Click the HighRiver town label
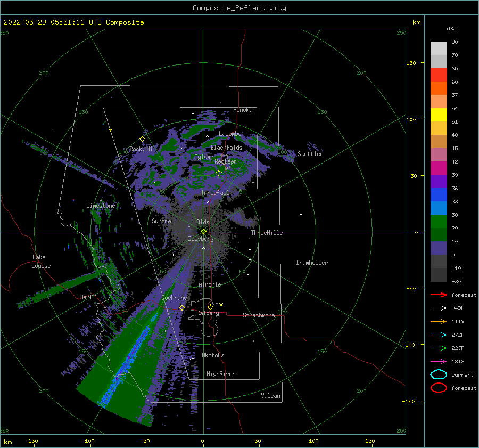 [221, 374]
